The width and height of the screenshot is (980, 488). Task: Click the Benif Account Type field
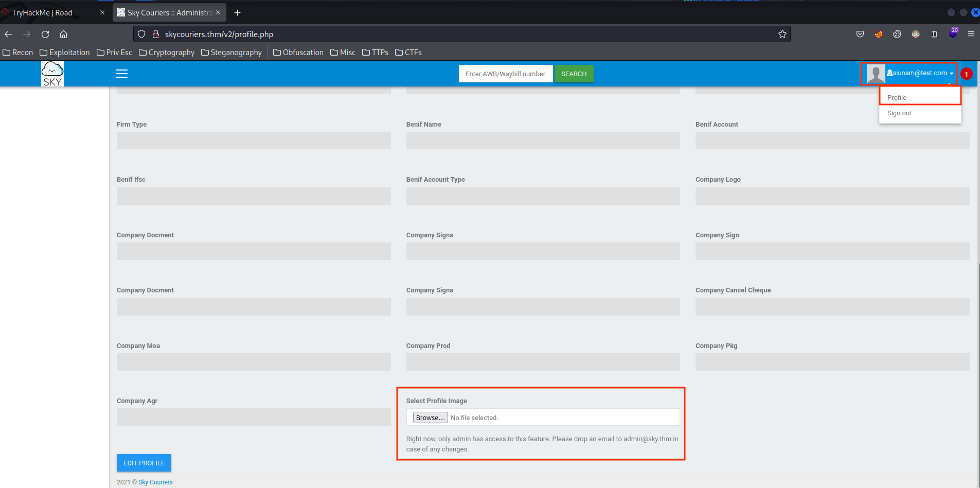543,196
